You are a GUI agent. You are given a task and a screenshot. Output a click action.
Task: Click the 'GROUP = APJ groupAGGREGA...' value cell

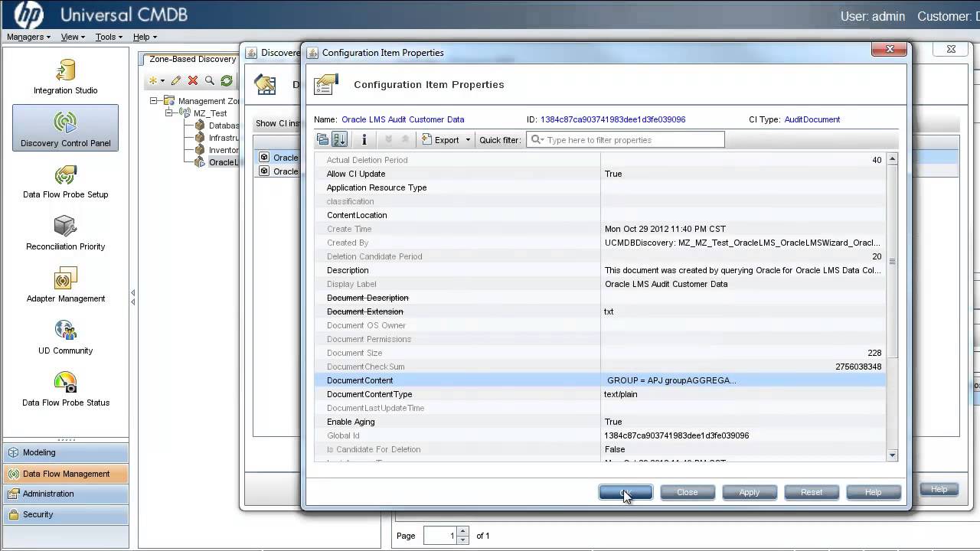click(743, 380)
